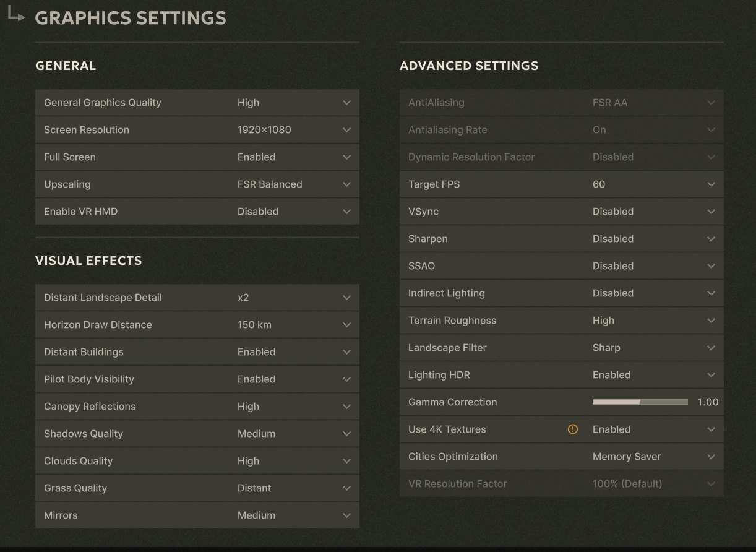Screen dimensions: 756x552
Task: Open Upscaling dropdown showing FSR Balanced
Action: point(197,184)
